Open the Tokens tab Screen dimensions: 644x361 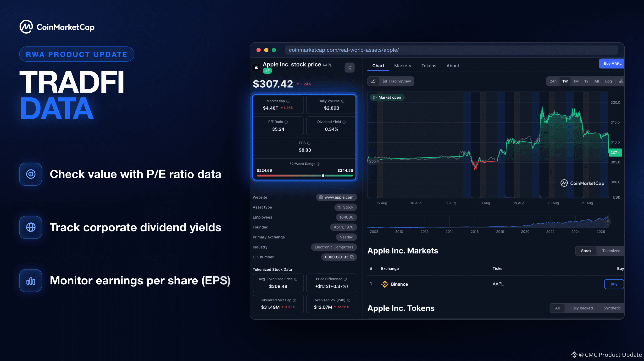(x=429, y=66)
